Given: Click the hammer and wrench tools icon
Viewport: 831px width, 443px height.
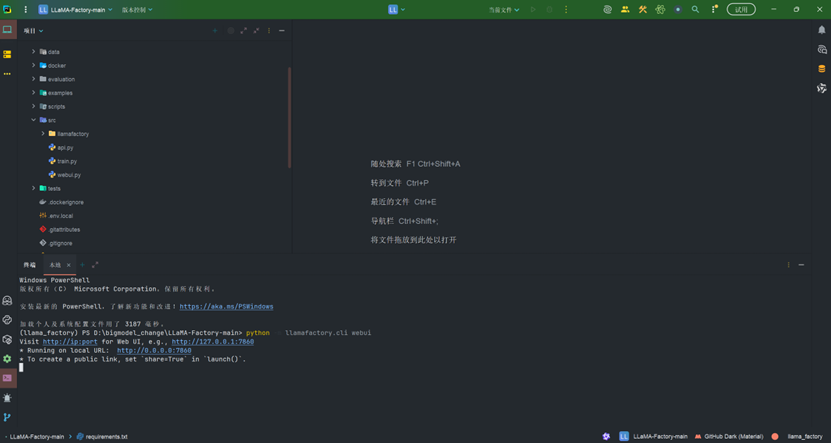Looking at the screenshot, I should (x=643, y=10).
